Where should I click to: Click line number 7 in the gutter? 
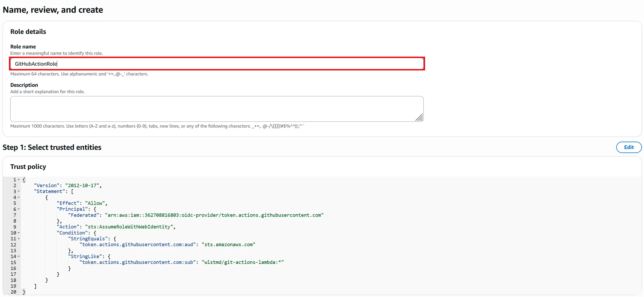point(15,215)
